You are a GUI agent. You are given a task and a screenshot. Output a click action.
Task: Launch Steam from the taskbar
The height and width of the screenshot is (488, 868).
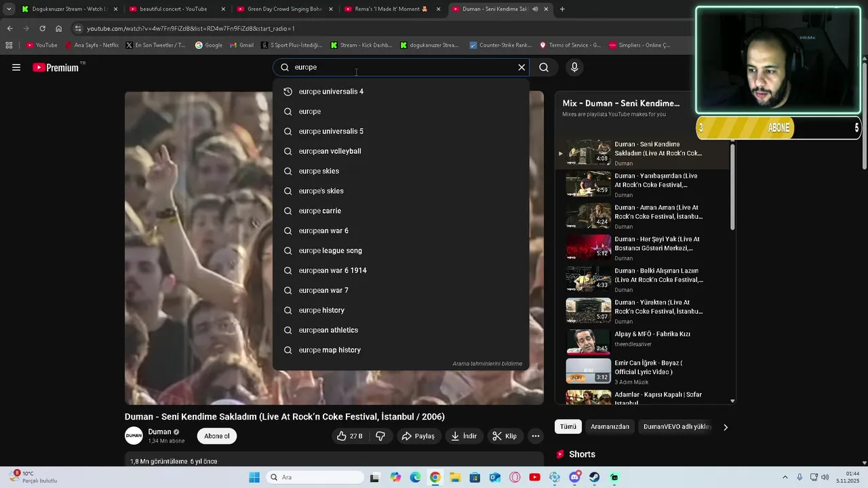click(595, 477)
